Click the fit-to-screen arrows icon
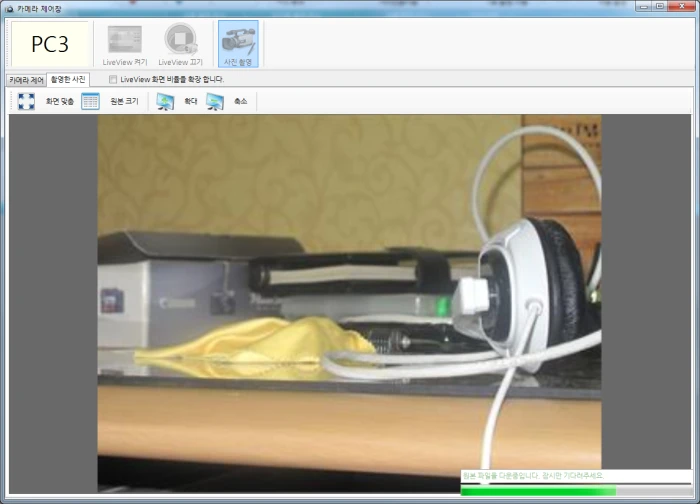 tap(26, 101)
